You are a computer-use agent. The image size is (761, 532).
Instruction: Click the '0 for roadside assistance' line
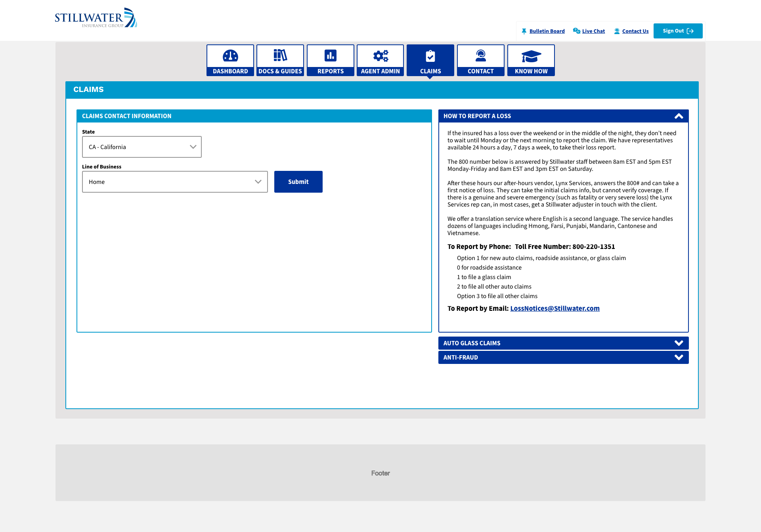pyautogui.click(x=489, y=268)
